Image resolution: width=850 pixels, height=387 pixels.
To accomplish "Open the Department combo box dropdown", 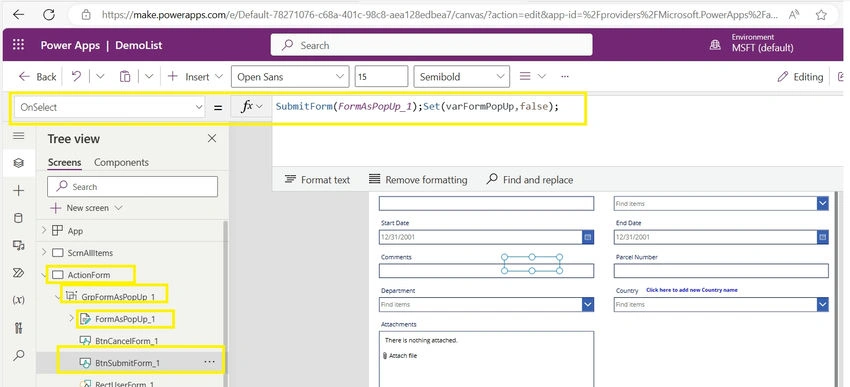I will pos(588,305).
